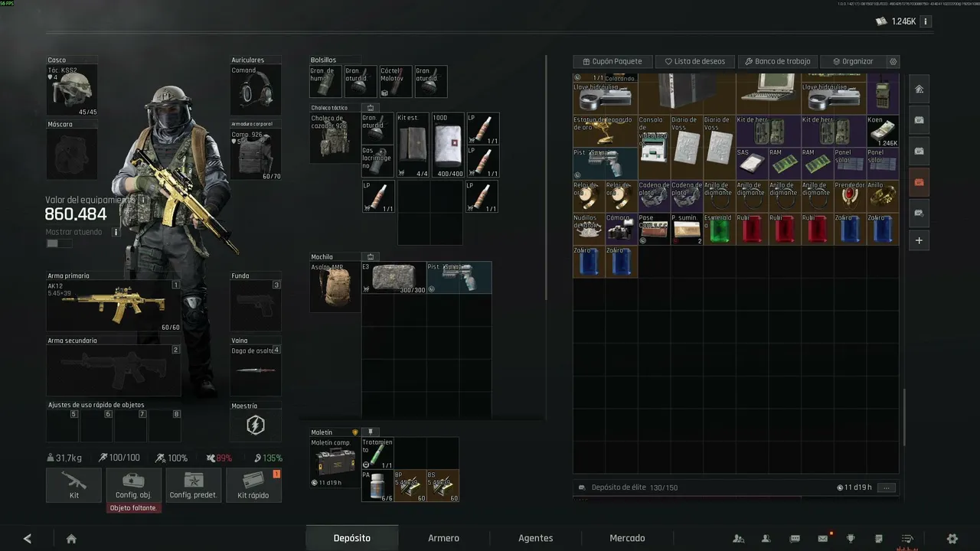Screen dimensions: 980x551
Task: Click the info icon beside 1.246K balance
Action: (x=926, y=21)
